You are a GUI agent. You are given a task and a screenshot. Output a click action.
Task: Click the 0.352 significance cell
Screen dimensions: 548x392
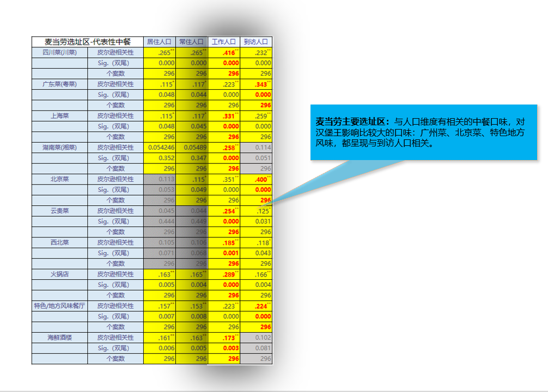160,158
